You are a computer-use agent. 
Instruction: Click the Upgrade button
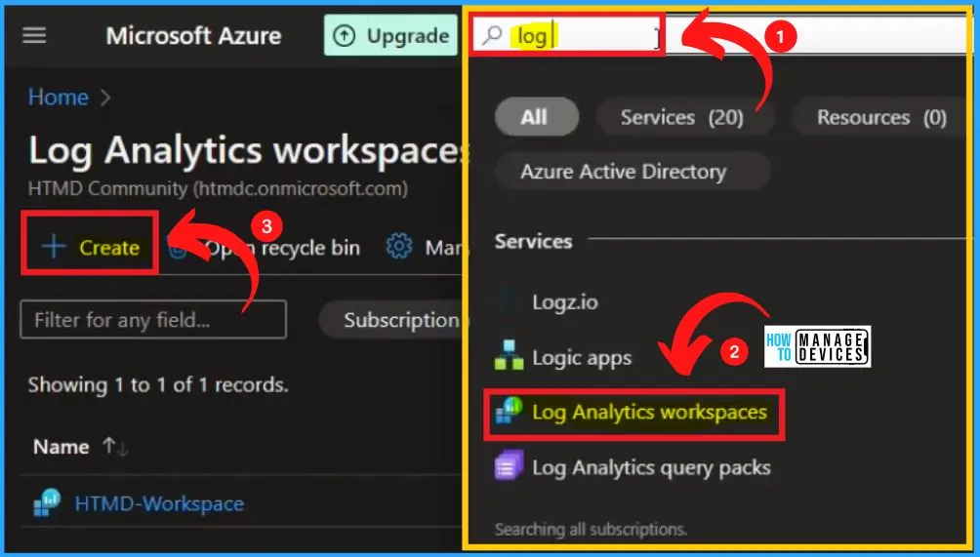tap(390, 35)
